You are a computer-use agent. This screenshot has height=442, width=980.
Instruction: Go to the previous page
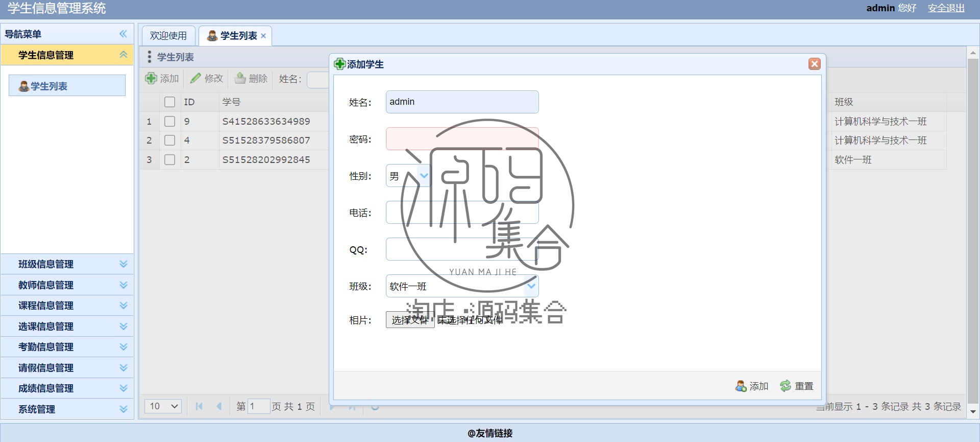[219, 406]
